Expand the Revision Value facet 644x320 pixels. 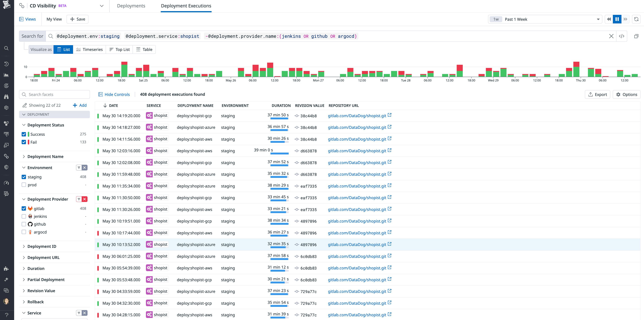[x=41, y=290]
